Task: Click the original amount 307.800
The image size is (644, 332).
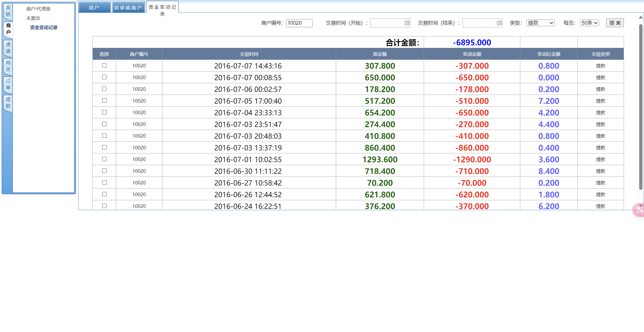Action: (x=380, y=66)
